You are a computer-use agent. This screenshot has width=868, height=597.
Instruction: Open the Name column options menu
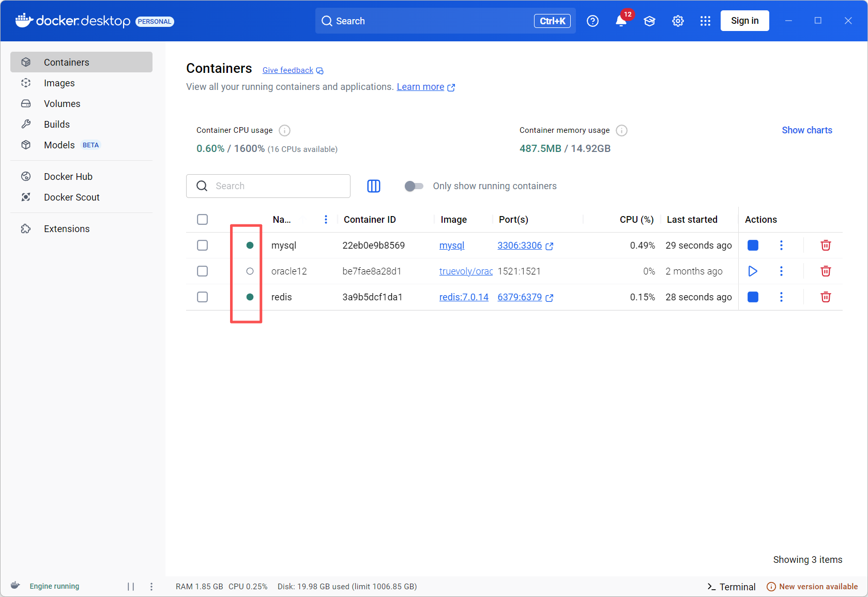(x=326, y=220)
